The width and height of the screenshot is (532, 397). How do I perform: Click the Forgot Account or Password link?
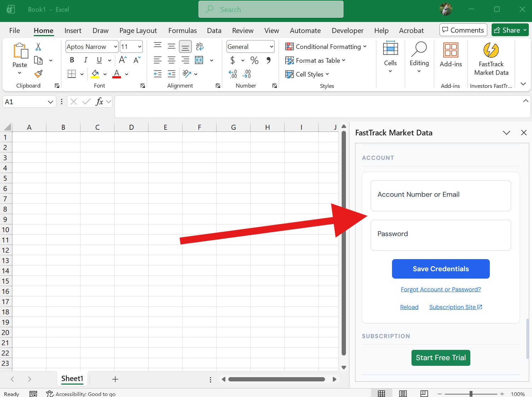pyautogui.click(x=441, y=289)
